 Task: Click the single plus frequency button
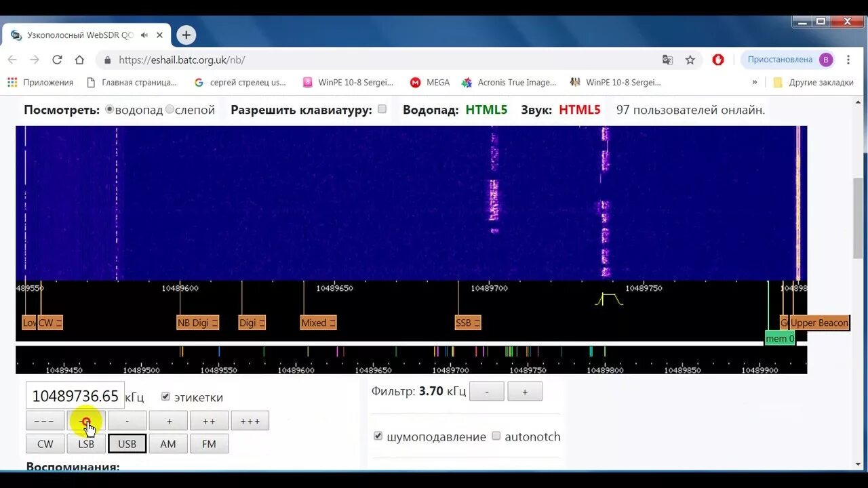168,421
